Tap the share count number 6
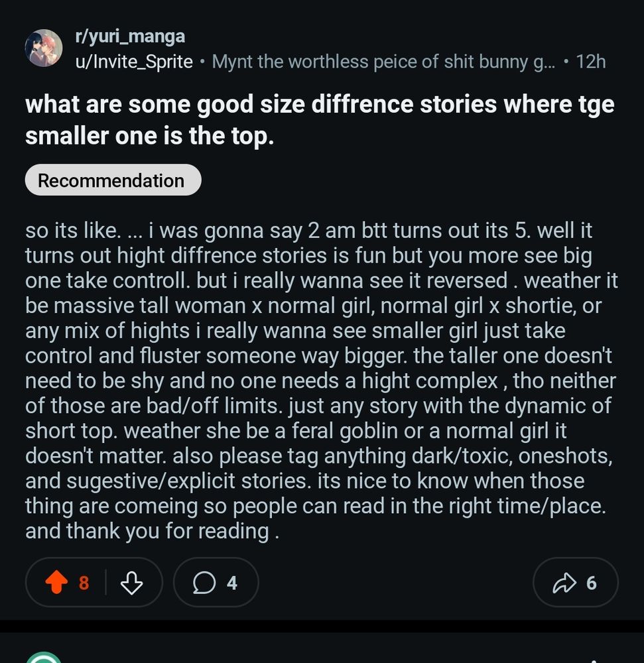Screen dimensions: 644x663 click(591, 583)
